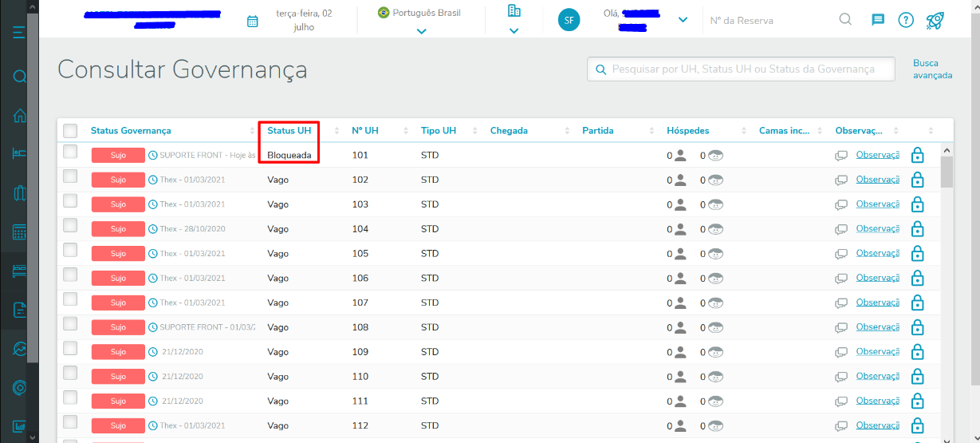Sort by Tipo UH column arrows
Viewport: 980px width, 443px height.
(475, 131)
